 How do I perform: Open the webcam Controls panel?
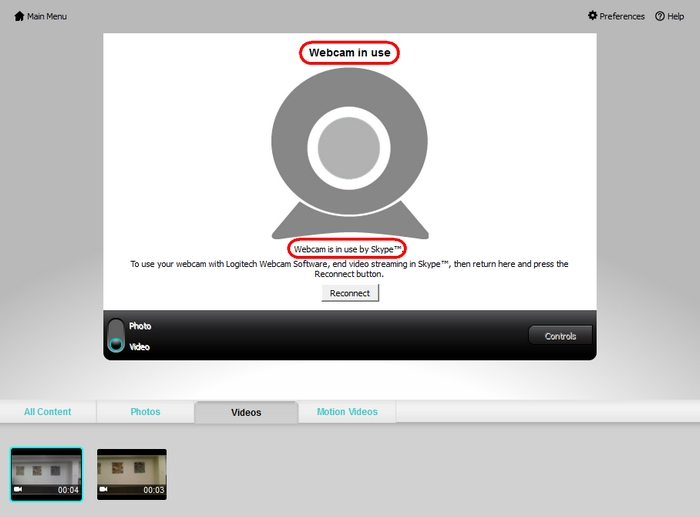(561, 336)
